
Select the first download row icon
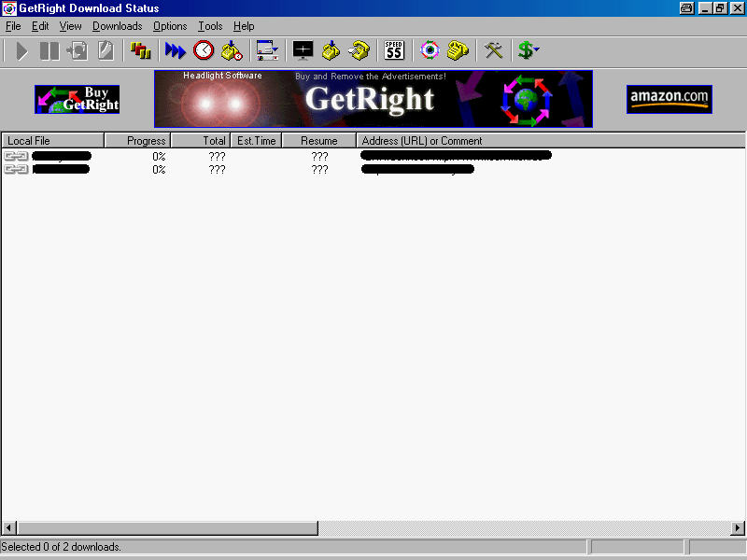tap(16, 156)
